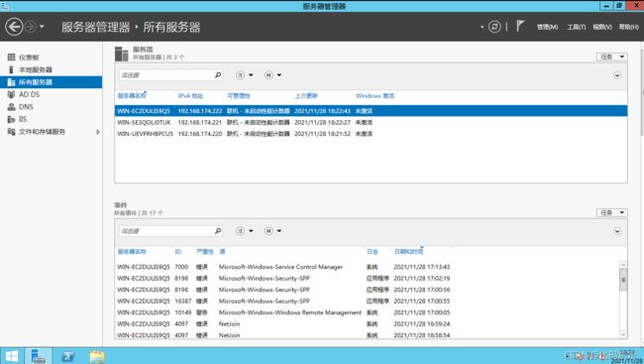The height and width of the screenshot is (364, 644).
Task: Click the events list scrollbar thumb
Action: (623, 280)
